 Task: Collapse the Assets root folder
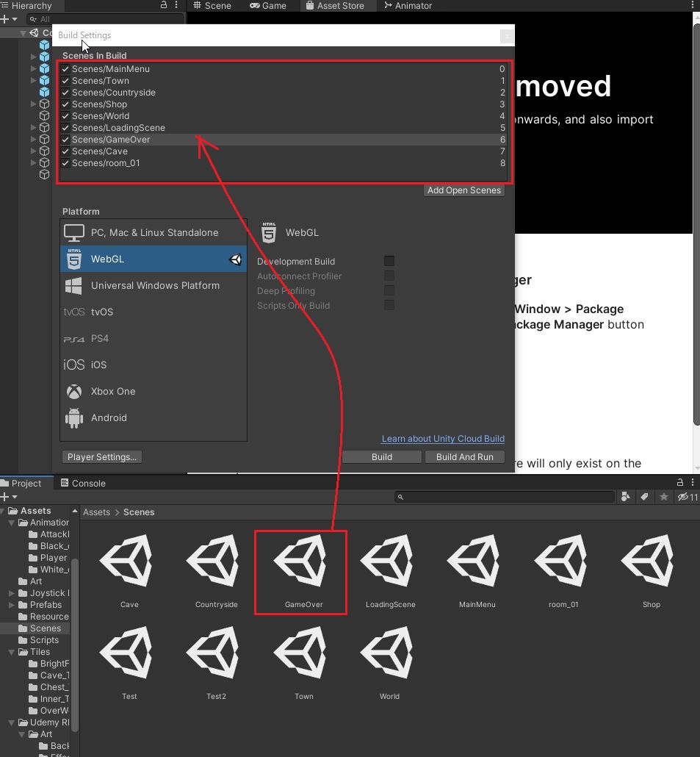[x=3, y=511]
